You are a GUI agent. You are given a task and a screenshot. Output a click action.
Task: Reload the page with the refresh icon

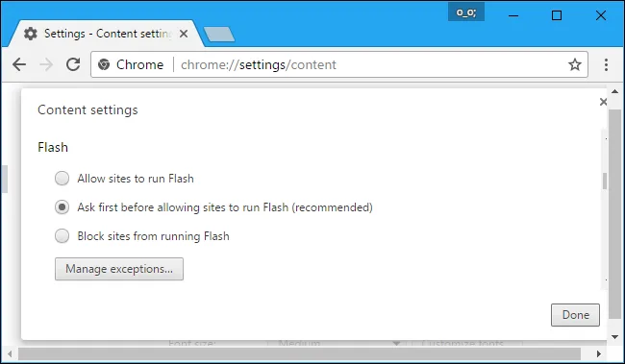tap(73, 64)
